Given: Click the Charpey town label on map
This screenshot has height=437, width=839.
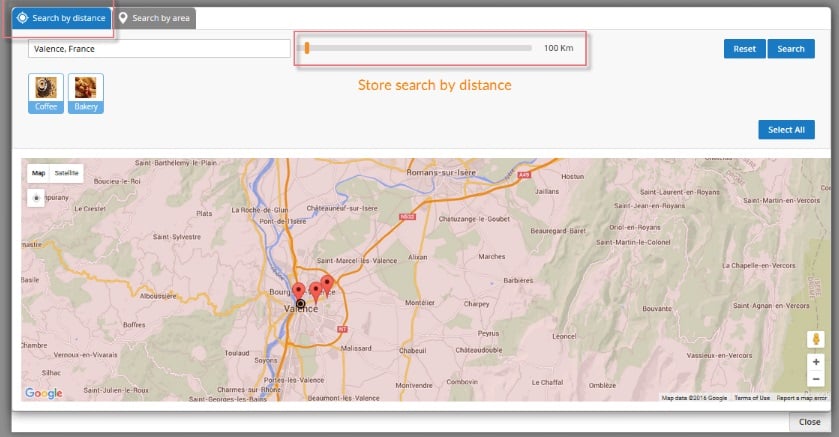Looking at the screenshot, I should click(476, 304).
